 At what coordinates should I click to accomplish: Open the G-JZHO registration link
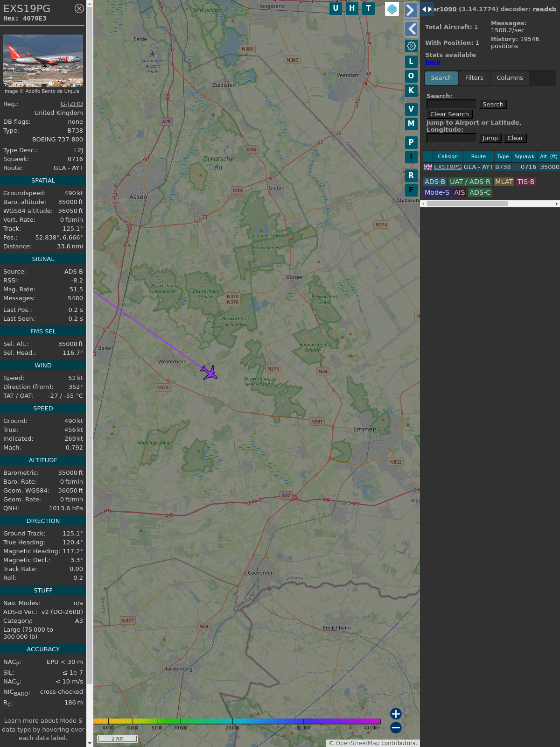(71, 104)
